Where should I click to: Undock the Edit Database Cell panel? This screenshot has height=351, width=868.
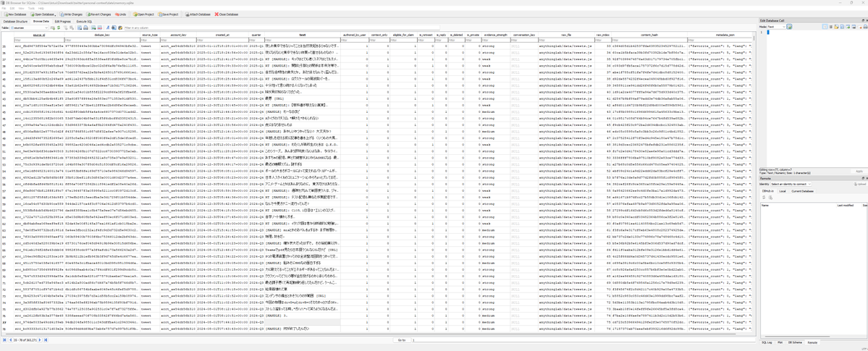(863, 20)
